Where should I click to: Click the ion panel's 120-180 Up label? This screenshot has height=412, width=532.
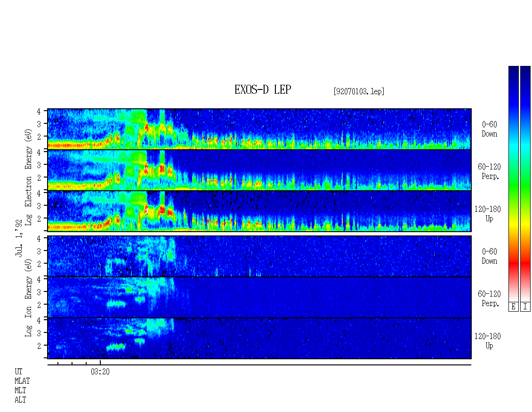tap(488, 341)
